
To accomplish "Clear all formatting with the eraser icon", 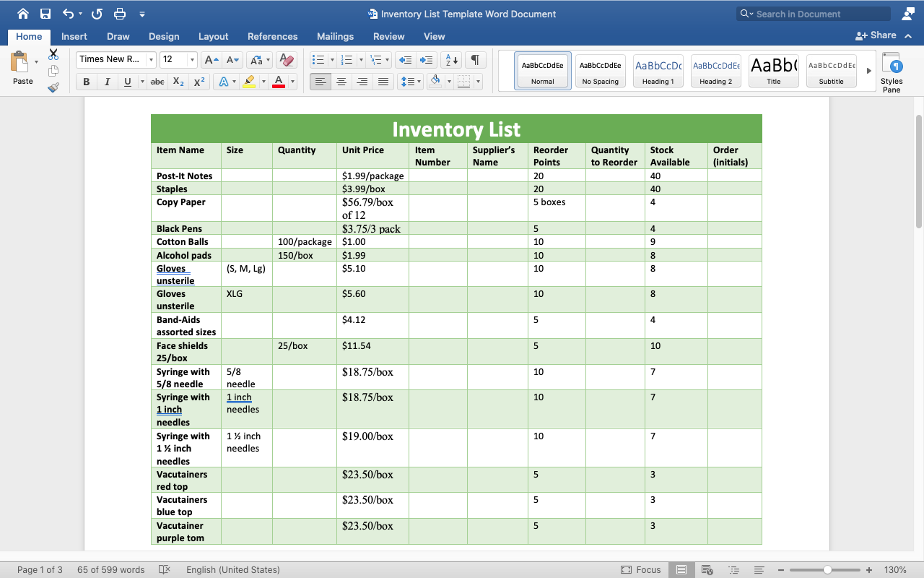I will (286, 59).
